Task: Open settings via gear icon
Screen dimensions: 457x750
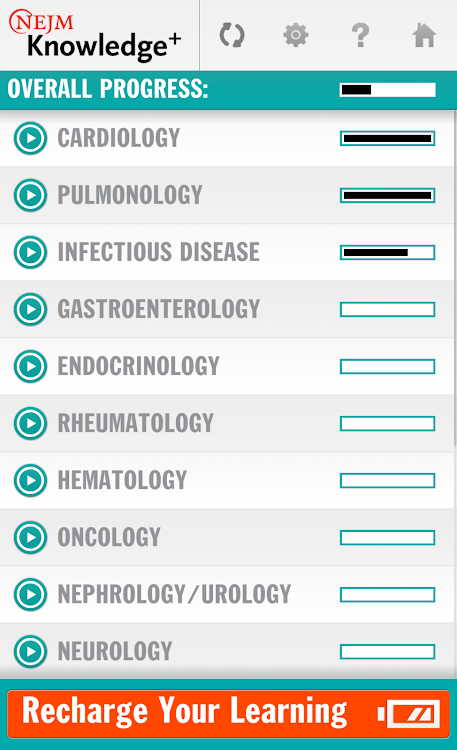Action: click(x=296, y=35)
